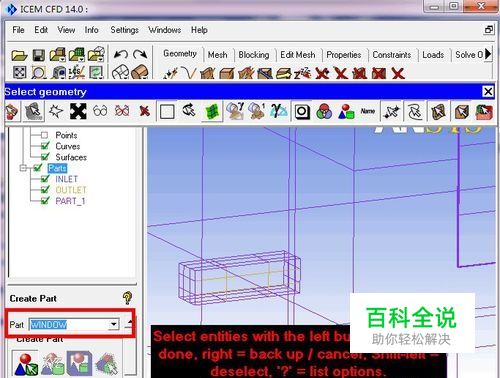
Task: Select the Delete Any Entity tool
Action: pyautogui.click(x=398, y=73)
